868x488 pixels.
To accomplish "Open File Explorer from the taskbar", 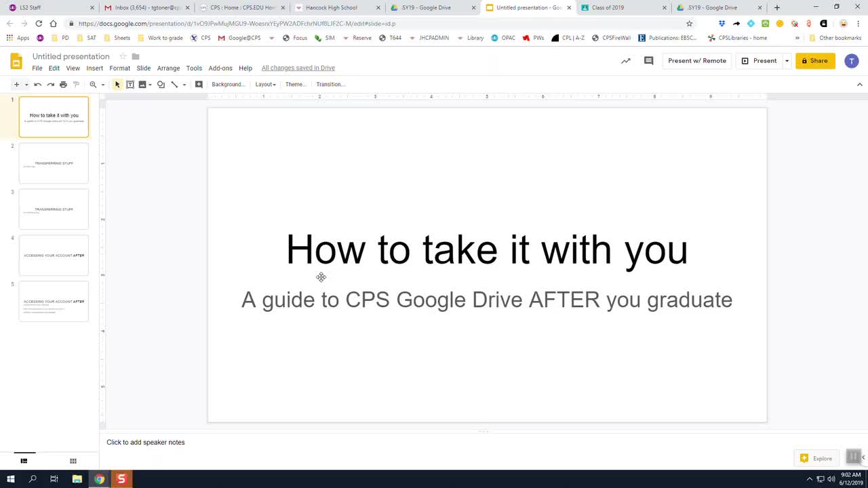I will pos(77,479).
